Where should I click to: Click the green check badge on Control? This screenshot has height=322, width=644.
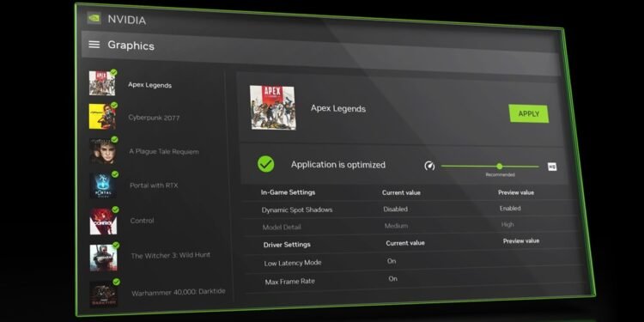tap(115, 210)
